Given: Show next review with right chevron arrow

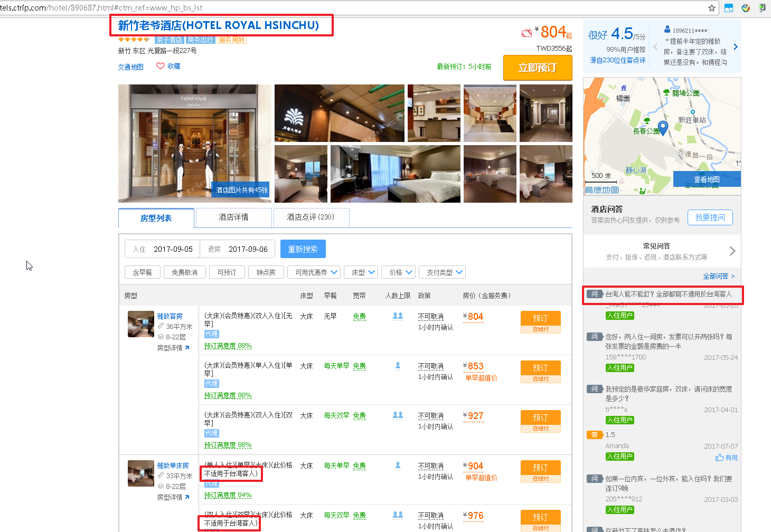Looking at the screenshot, I should click(x=736, y=47).
